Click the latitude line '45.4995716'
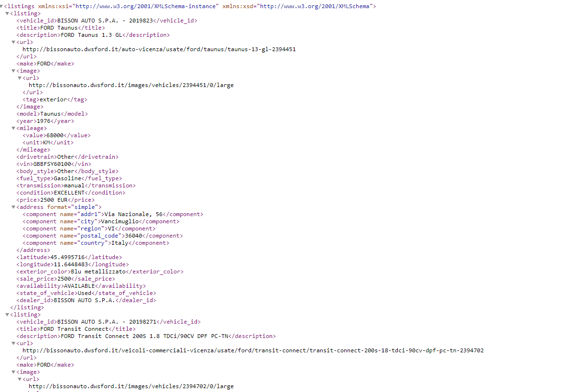The width and height of the screenshot is (578, 392). [x=69, y=257]
